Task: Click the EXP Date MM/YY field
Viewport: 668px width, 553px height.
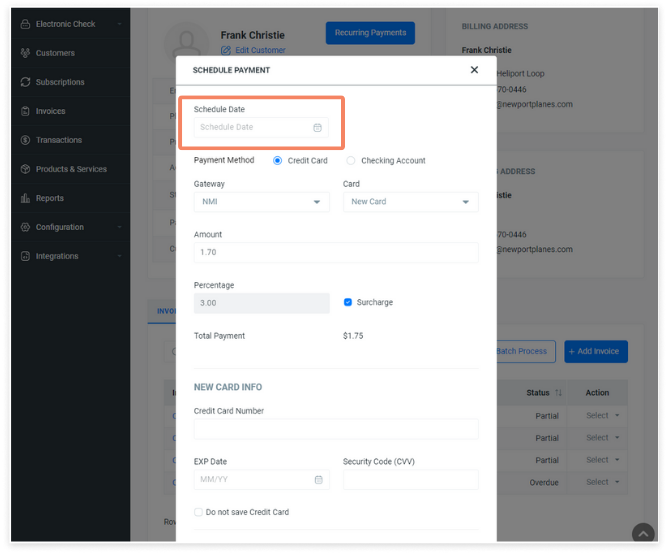Action: (x=262, y=479)
